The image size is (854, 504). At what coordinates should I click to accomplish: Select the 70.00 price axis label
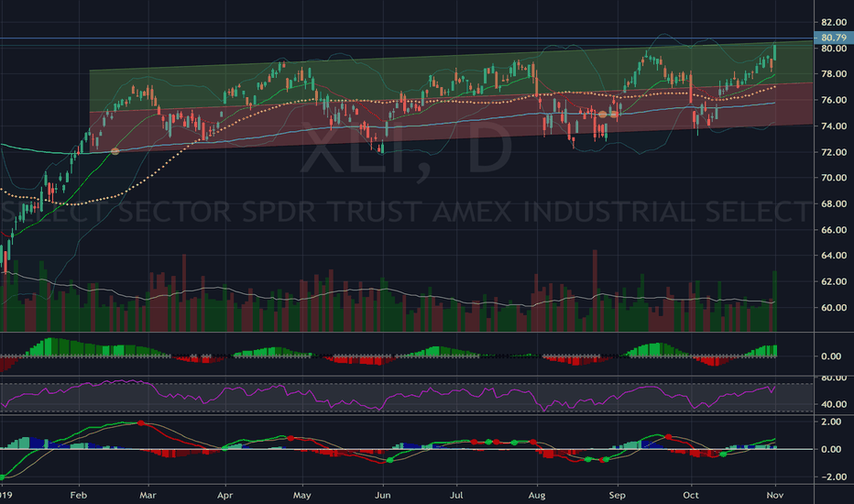click(x=834, y=178)
